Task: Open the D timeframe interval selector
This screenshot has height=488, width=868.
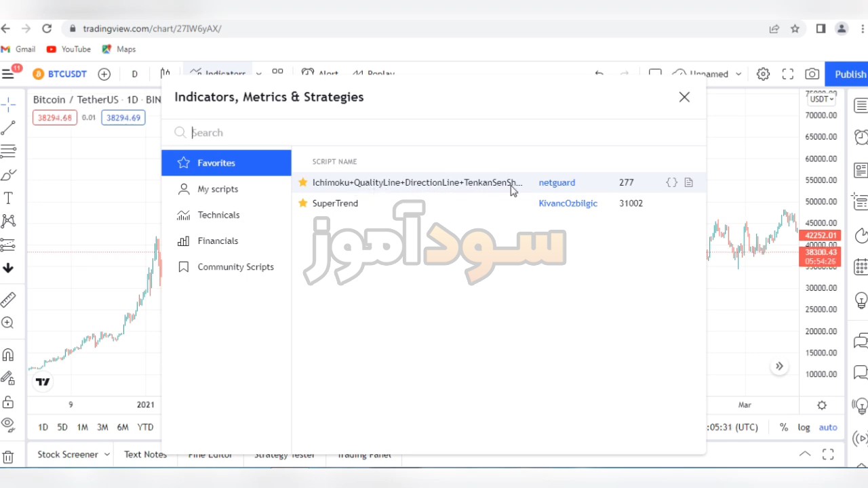Action: point(134,74)
